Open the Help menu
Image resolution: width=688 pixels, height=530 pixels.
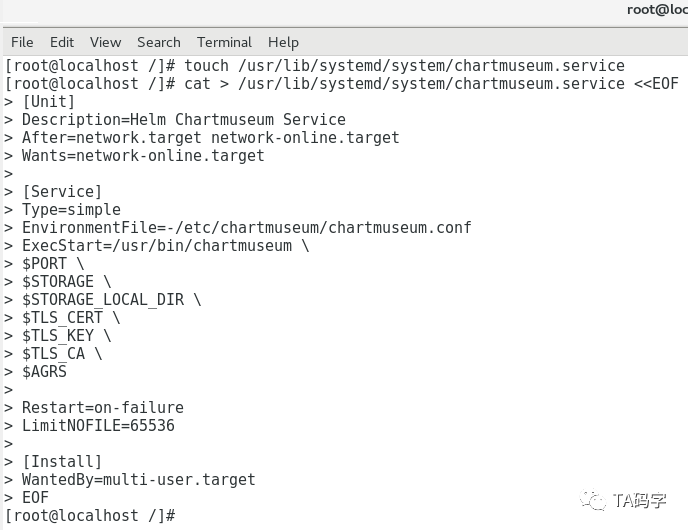coord(283,43)
